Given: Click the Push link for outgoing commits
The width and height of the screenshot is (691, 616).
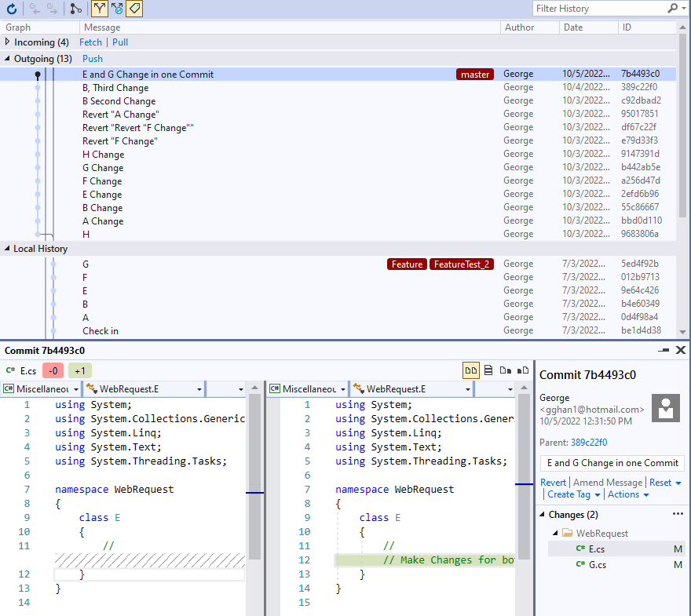Looking at the screenshot, I should tap(93, 59).
